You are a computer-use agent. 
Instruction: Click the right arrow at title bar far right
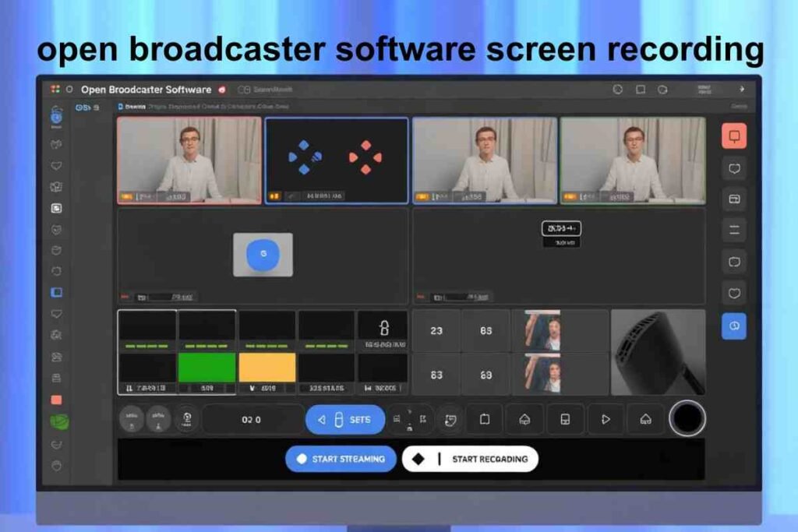[742, 89]
